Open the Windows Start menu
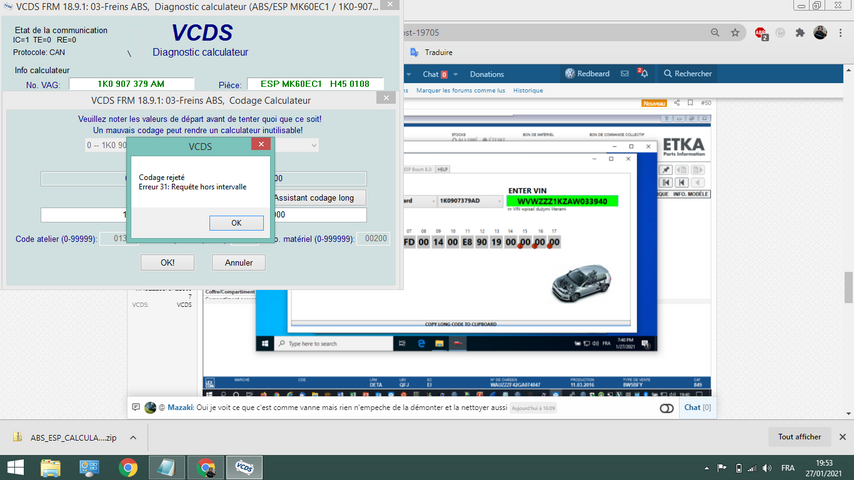This screenshot has width=854, height=480. coord(15,467)
